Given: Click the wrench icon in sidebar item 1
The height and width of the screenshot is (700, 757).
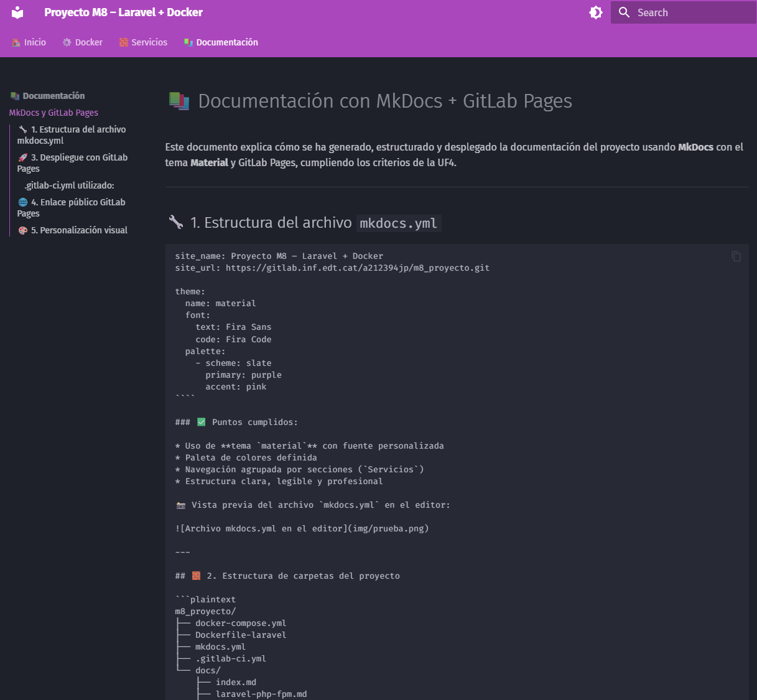Looking at the screenshot, I should tap(23, 129).
